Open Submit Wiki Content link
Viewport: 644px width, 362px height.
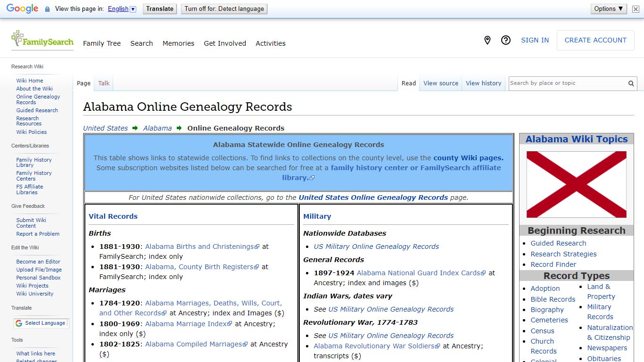[31, 223]
